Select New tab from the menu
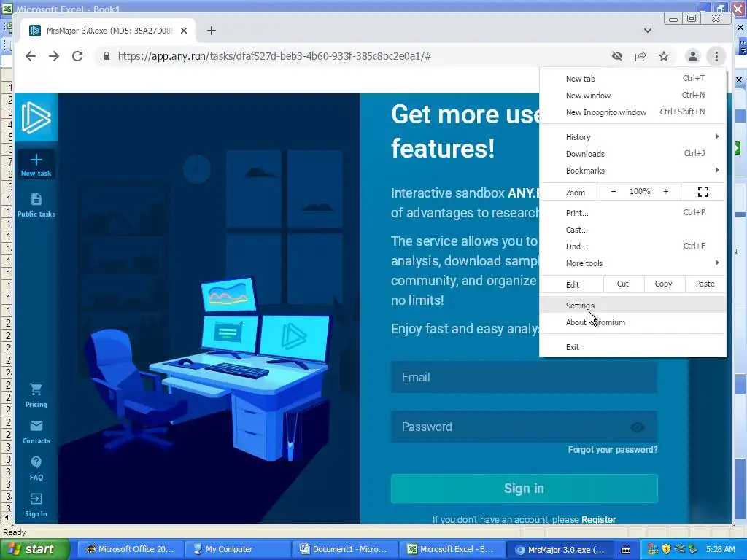747x560 pixels. coord(632,79)
